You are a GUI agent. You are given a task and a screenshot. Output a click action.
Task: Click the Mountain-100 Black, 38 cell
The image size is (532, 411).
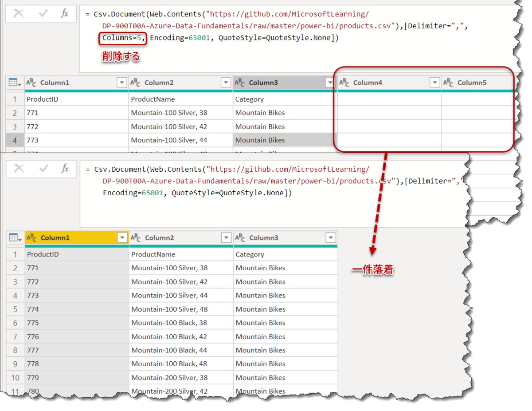(181, 323)
